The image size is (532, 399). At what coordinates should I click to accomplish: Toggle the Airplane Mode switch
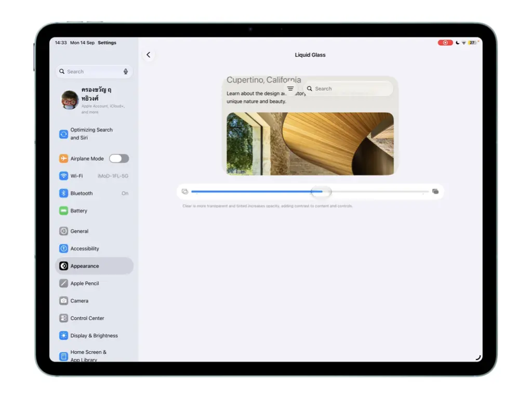click(119, 158)
